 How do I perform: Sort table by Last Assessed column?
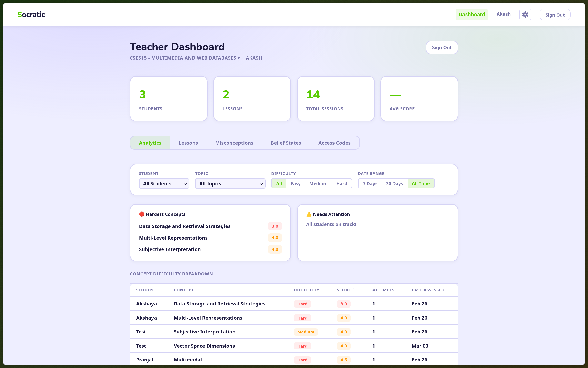[428, 290]
